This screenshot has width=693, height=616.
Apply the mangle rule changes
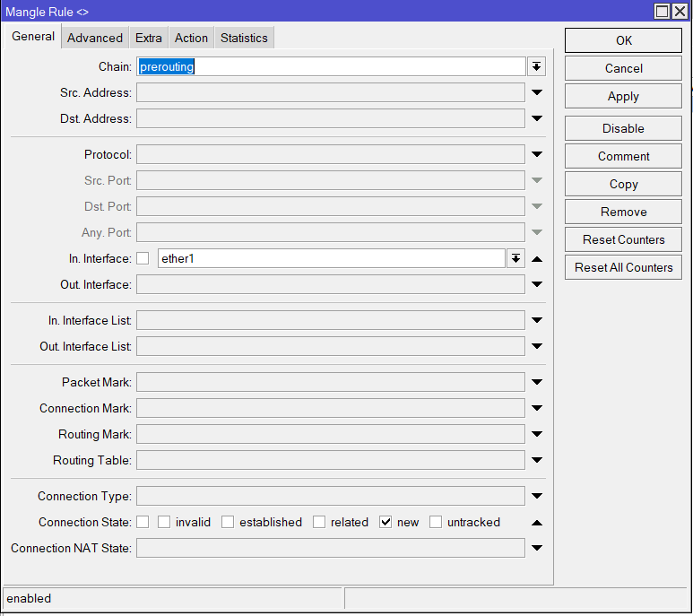click(623, 96)
